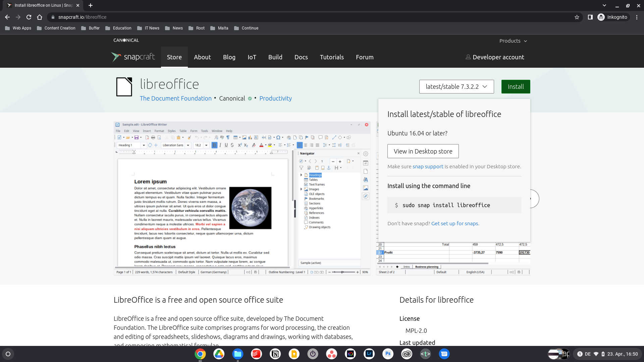Open the <t> text app on shelf
644x362 pixels.
click(426, 354)
